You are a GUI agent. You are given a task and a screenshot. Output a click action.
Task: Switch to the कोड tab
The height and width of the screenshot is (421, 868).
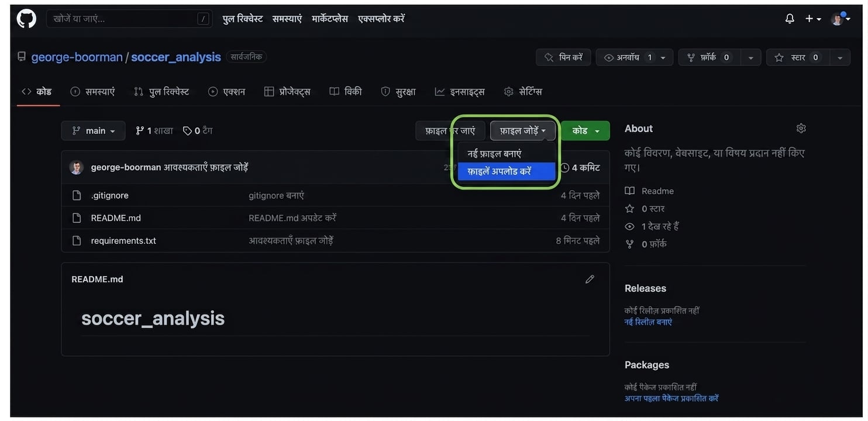pos(37,92)
